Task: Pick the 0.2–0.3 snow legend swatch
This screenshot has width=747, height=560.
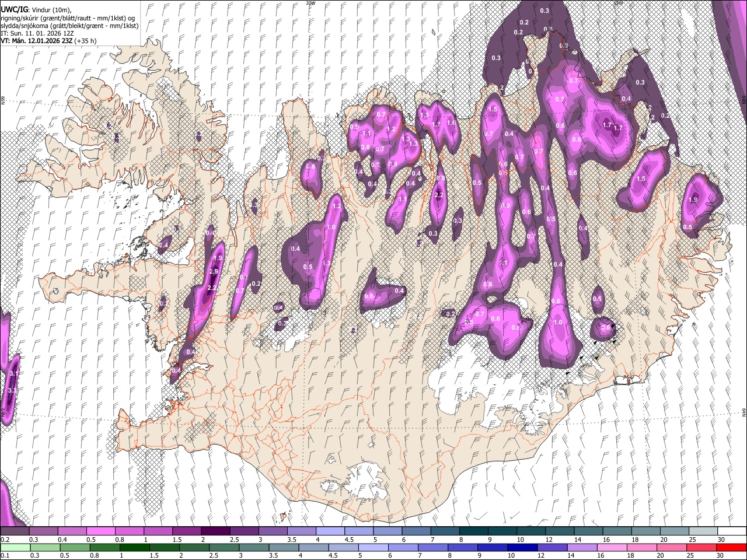Action: pyautogui.click(x=15, y=531)
